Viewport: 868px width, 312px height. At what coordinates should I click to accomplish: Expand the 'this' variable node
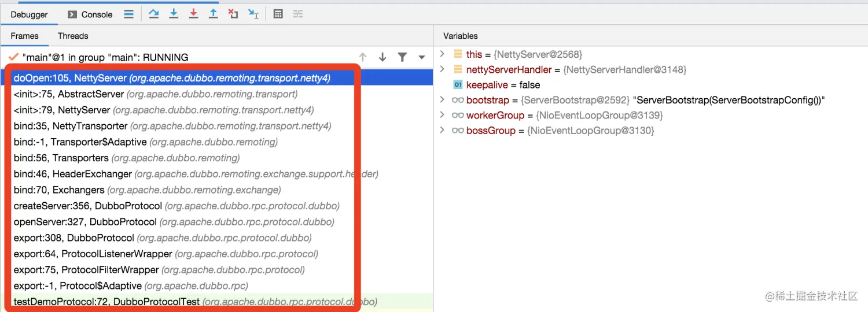(442, 54)
